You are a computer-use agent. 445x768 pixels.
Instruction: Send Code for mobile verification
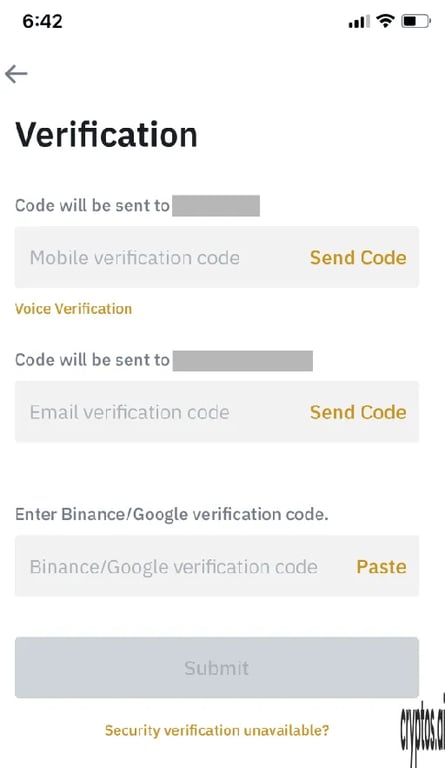pyautogui.click(x=358, y=258)
